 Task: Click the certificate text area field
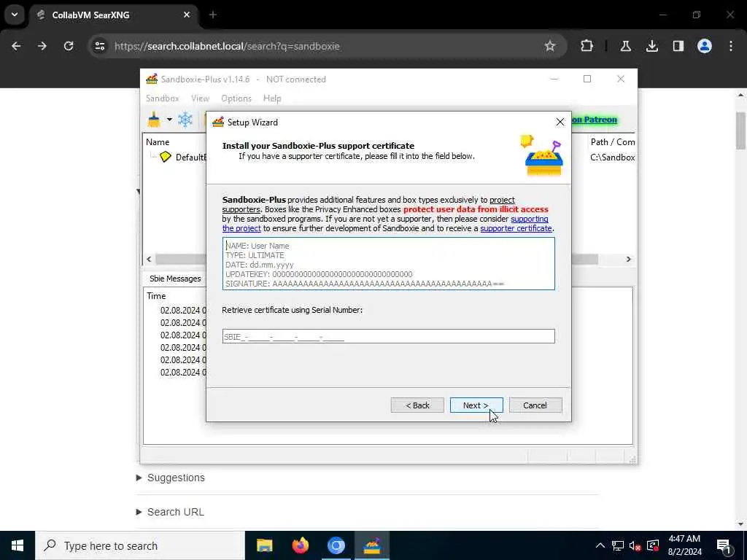pyautogui.click(x=388, y=264)
